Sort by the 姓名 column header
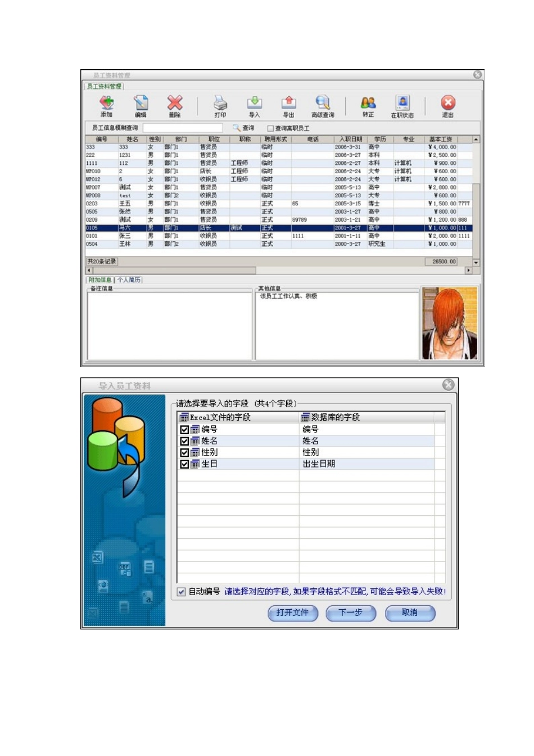Screen dimensions: 534x756 [x=132, y=139]
